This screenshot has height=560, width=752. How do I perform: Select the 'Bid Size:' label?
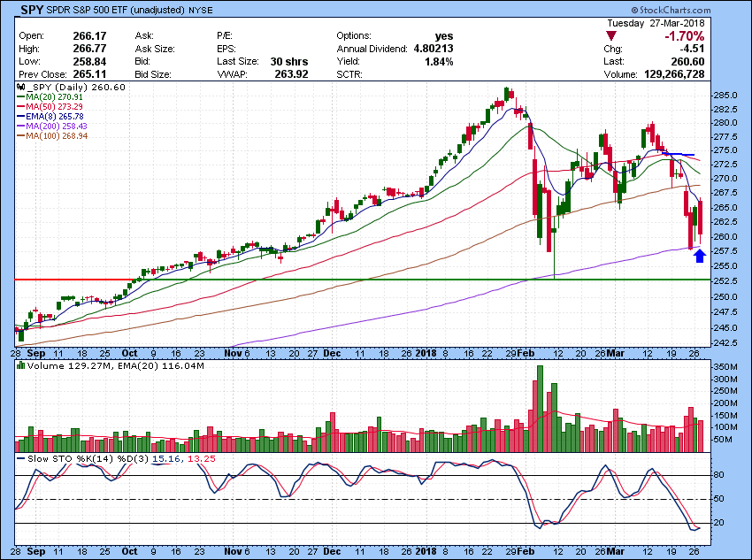(x=153, y=74)
